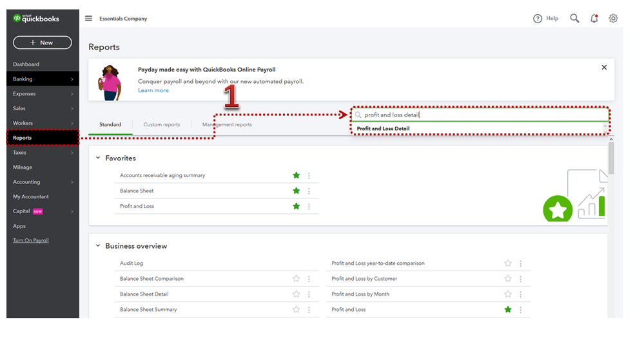Expand the Expenses sidebar submenu
The image size is (644, 342).
tap(72, 94)
